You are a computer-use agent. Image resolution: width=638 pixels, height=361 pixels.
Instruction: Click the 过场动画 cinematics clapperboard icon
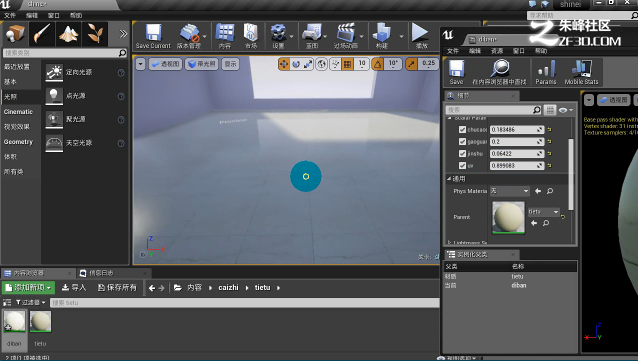click(x=346, y=36)
